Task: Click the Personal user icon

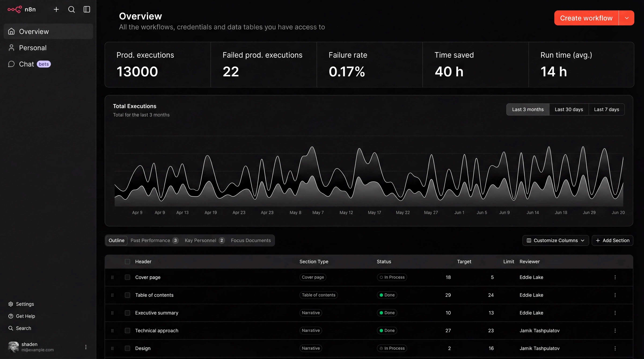Action: [11, 48]
